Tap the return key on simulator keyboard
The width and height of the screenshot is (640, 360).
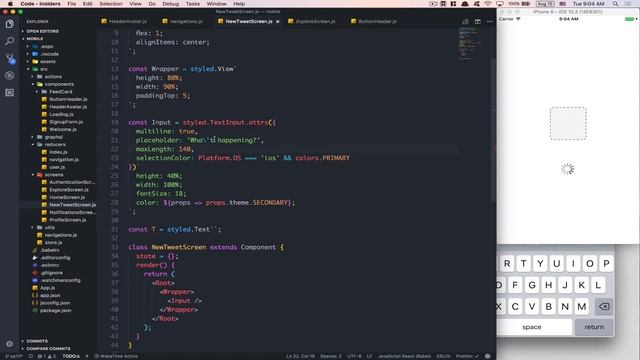pyautogui.click(x=594, y=327)
